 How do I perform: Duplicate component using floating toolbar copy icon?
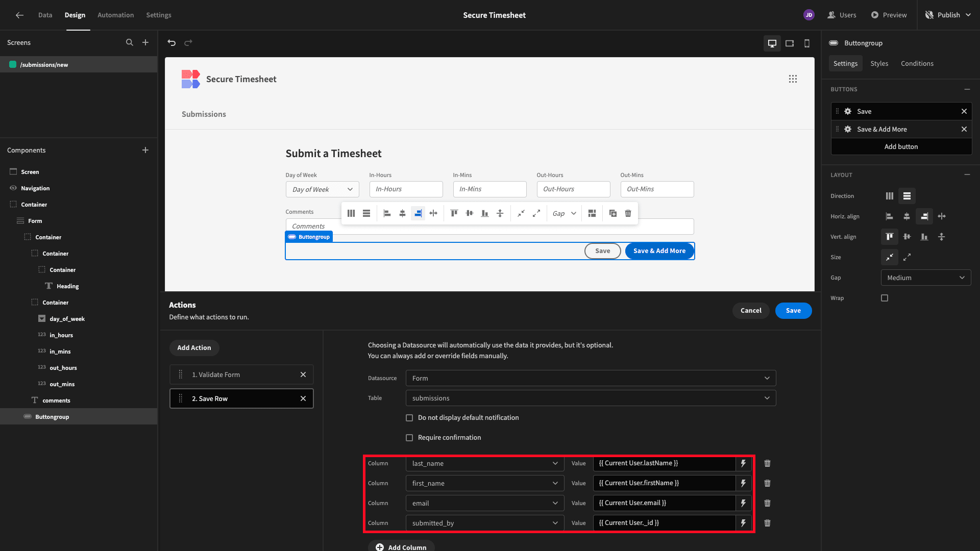pos(613,213)
